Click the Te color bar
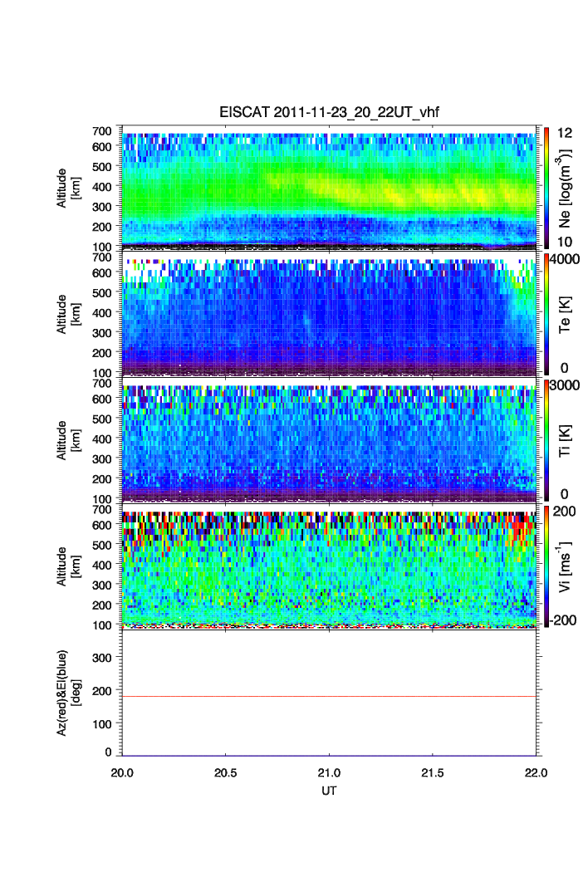Screen dimensions: 588x882 546,315
